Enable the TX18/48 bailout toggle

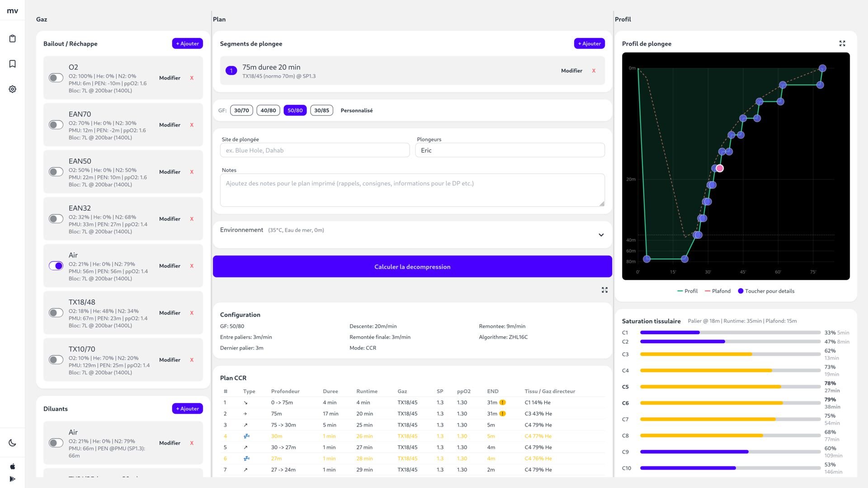click(x=56, y=313)
